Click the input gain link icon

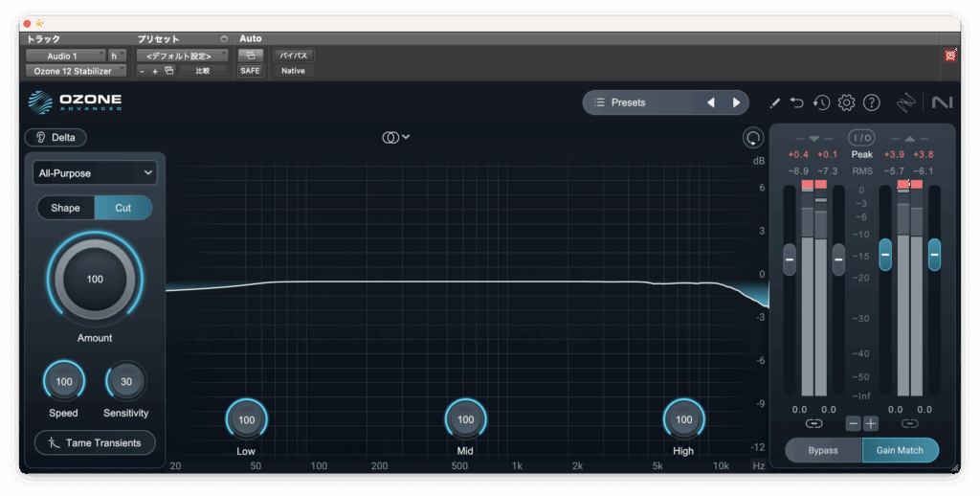click(813, 423)
